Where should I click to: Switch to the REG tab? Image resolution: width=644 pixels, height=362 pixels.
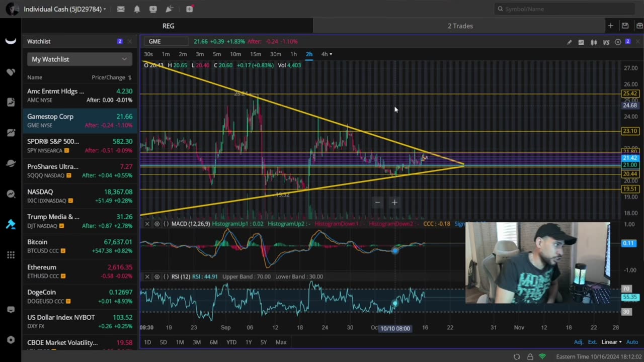tap(168, 26)
